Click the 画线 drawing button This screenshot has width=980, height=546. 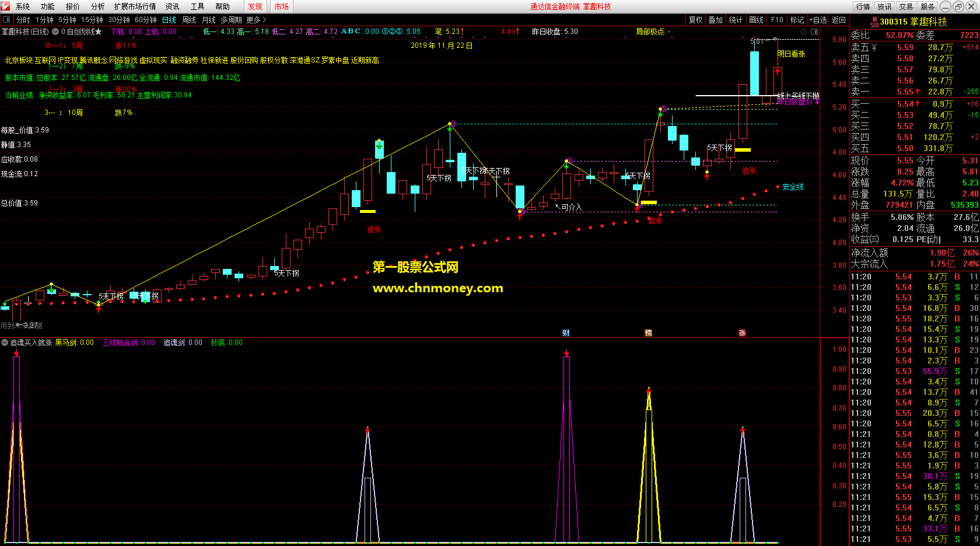tap(757, 20)
